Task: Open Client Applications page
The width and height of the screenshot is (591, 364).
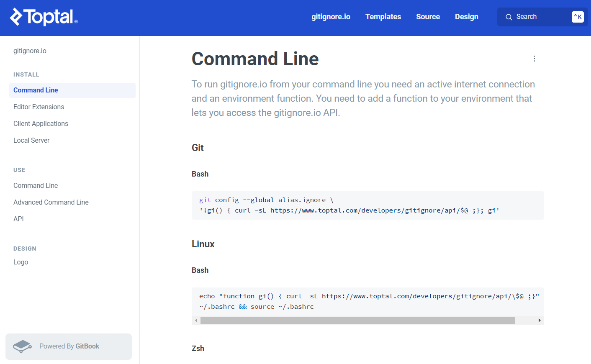Action: 72,124
